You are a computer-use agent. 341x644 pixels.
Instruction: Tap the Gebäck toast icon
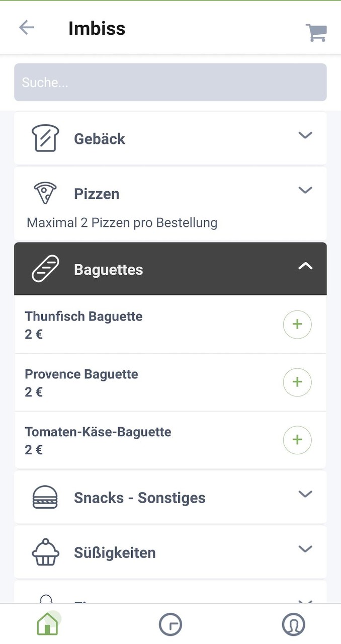pos(45,138)
